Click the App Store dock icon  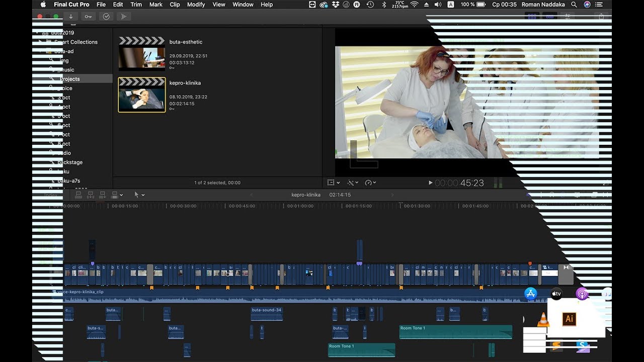coord(531,294)
